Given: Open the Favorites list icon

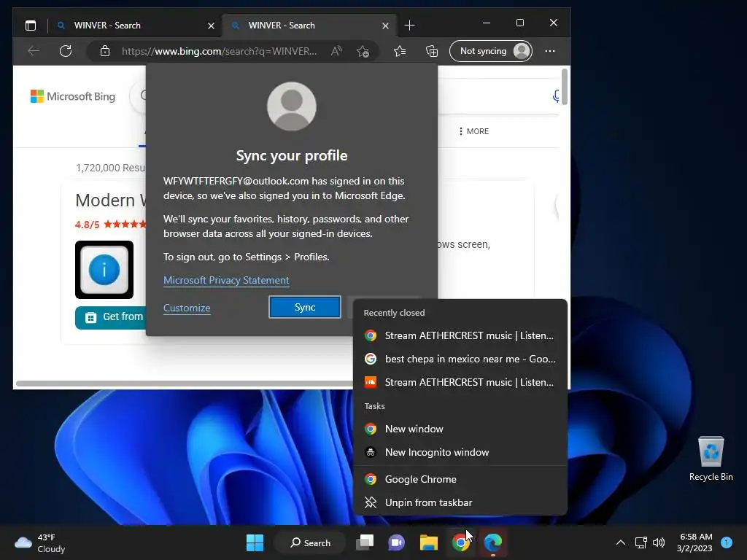Looking at the screenshot, I should [400, 51].
